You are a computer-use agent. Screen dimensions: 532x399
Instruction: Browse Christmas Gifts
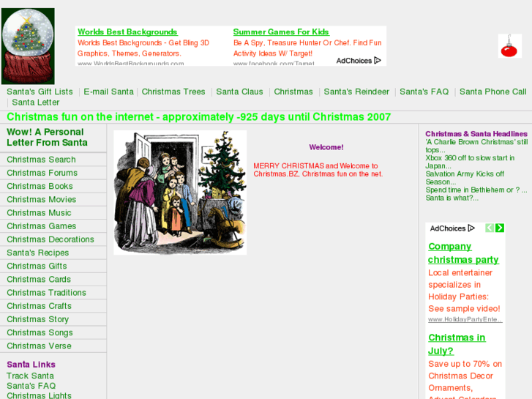click(37, 266)
